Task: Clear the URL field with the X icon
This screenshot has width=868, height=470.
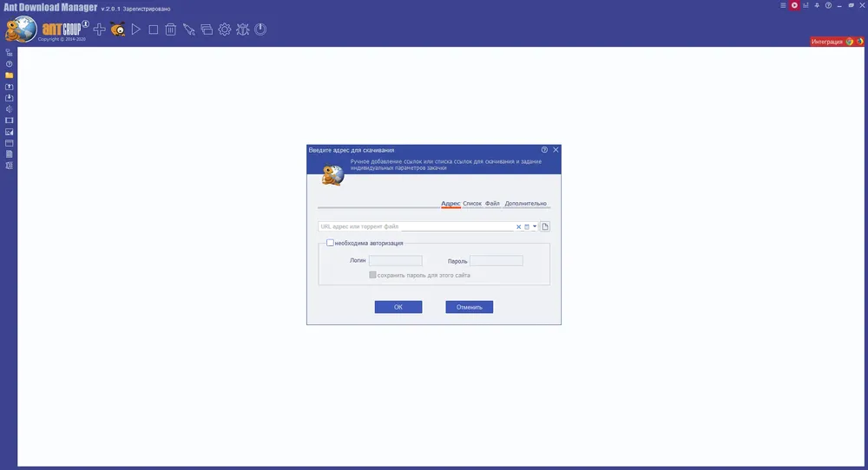Action: coord(519,226)
